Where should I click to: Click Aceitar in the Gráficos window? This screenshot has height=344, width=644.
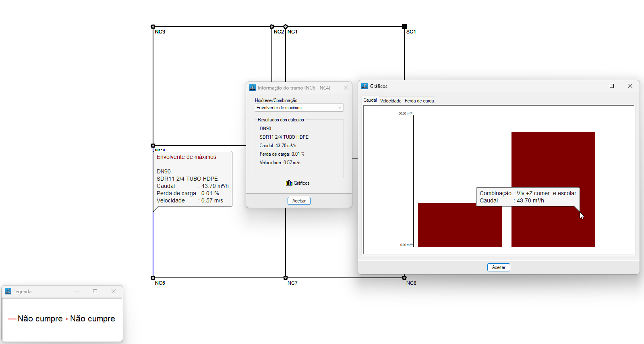point(499,267)
